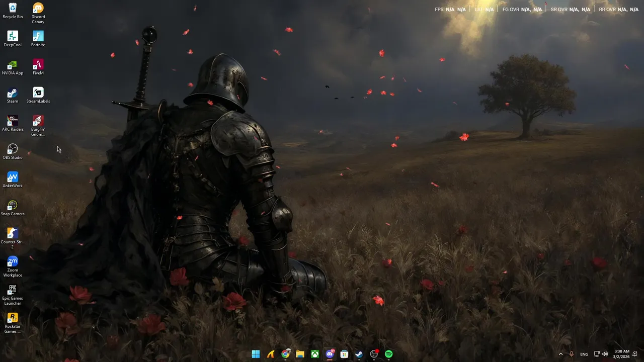Click the microphone tray icon
Viewport: 644px width, 362px height.
pos(571,354)
